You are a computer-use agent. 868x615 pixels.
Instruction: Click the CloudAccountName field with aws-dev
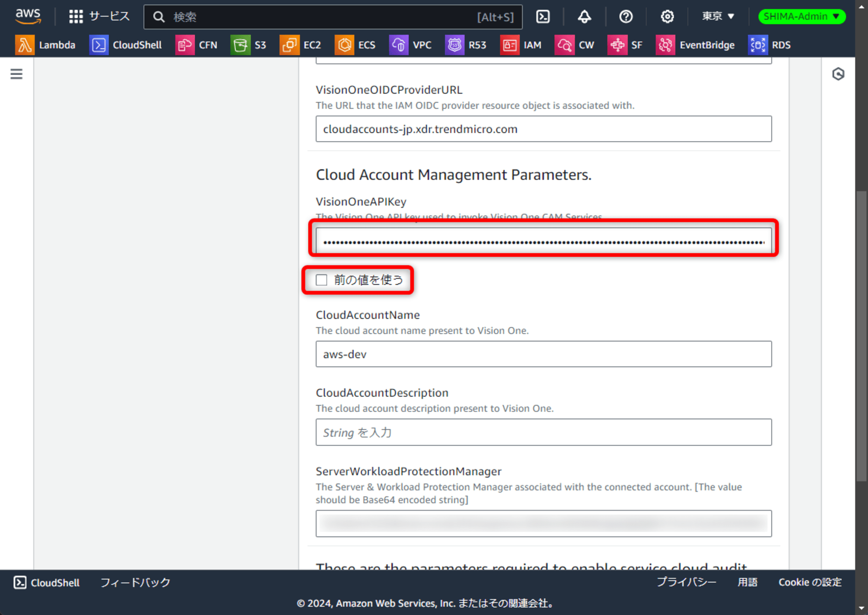pos(543,354)
